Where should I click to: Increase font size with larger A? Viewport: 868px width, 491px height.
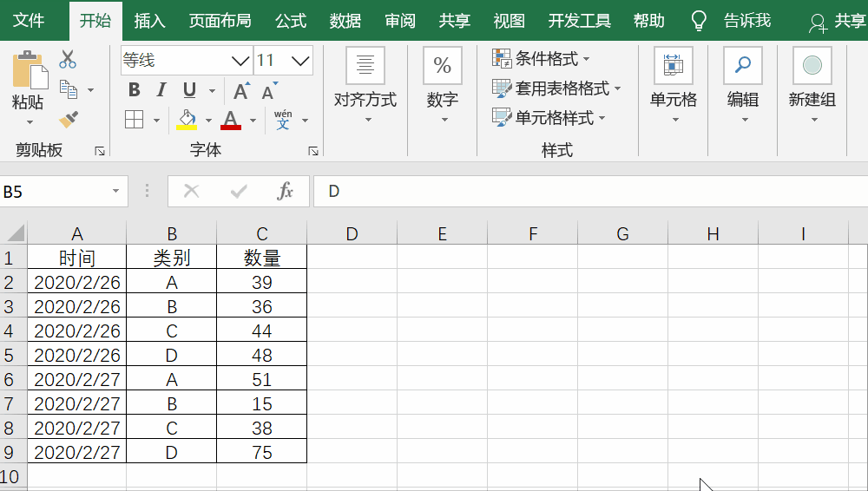click(x=240, y=90)
